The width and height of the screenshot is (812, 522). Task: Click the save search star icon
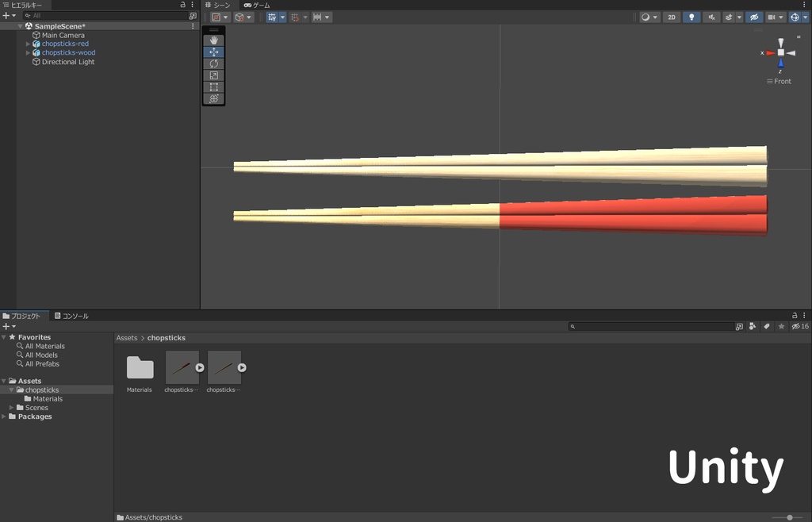[781, 326]
